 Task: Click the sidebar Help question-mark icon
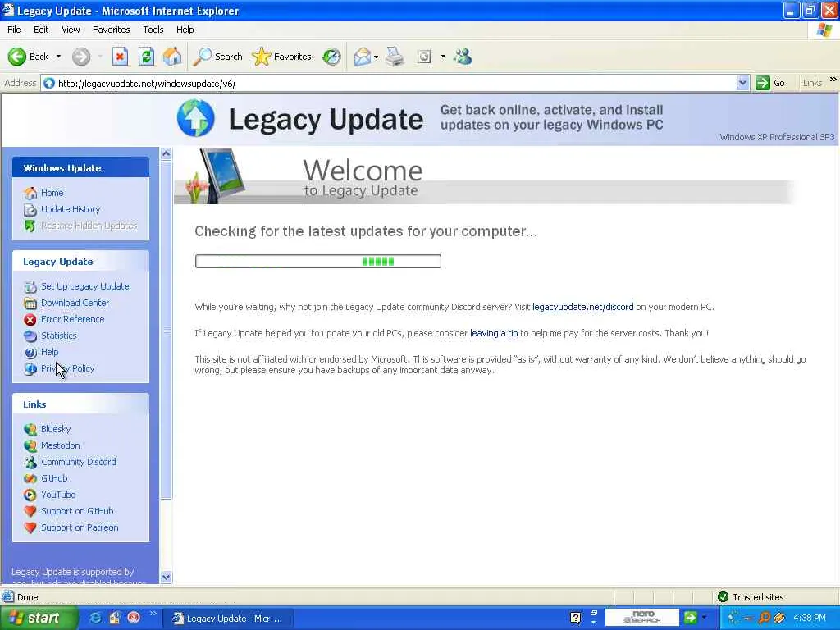point(30,353)
